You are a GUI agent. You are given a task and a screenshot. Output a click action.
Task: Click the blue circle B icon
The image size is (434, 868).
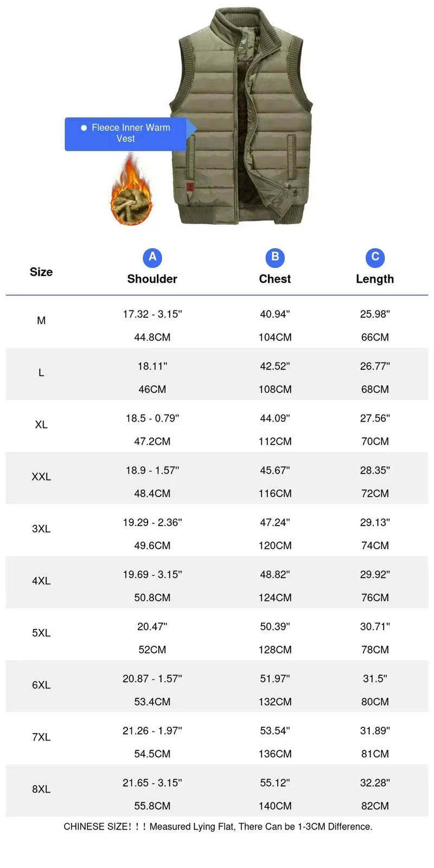tap(275, 257)
